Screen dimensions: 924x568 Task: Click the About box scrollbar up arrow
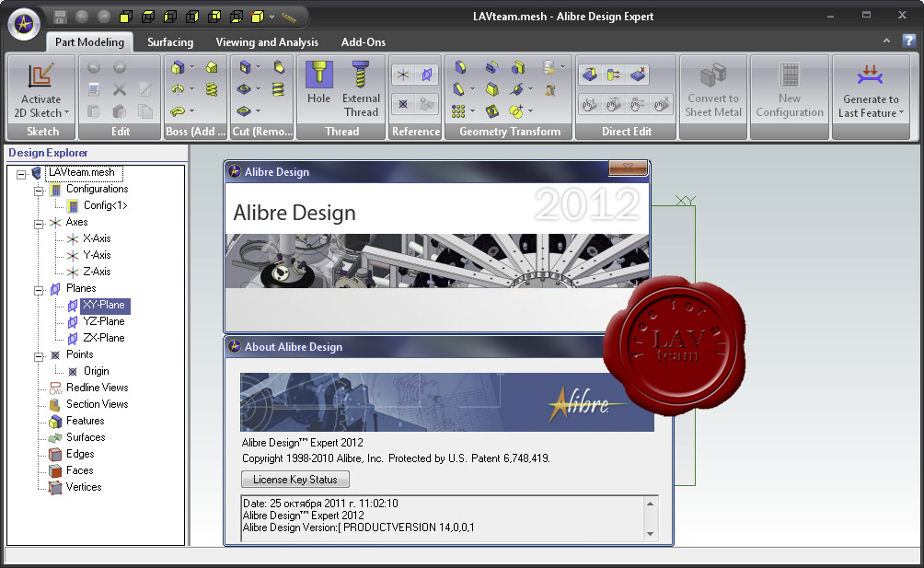[650, 504]
